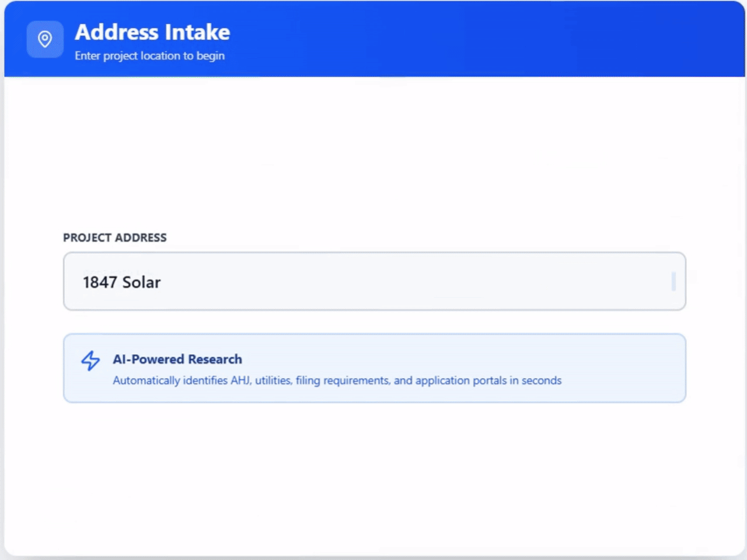Click the "1847" number in the address field

click(x=100, y=282)
